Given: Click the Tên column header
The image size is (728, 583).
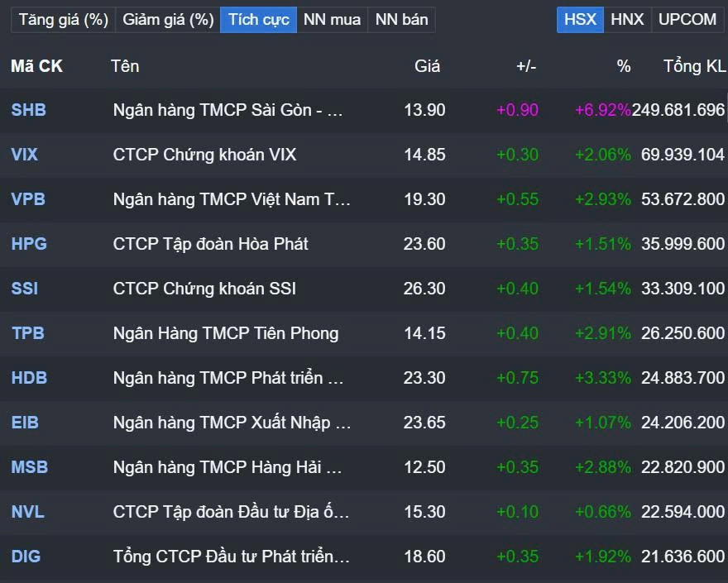Looking at the screenshot, I should coord(125,66).
